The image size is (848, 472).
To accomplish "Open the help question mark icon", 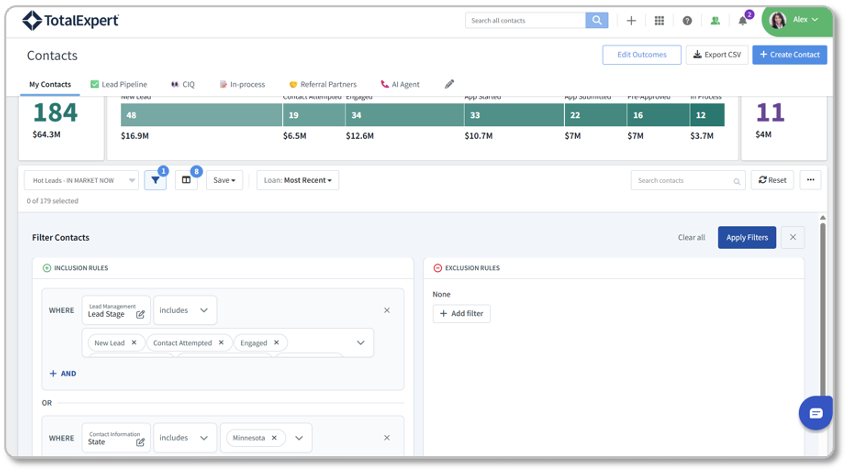I will [687, 21].
